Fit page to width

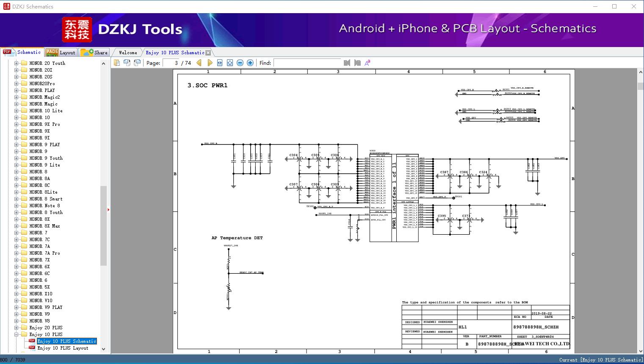point(220,63)
